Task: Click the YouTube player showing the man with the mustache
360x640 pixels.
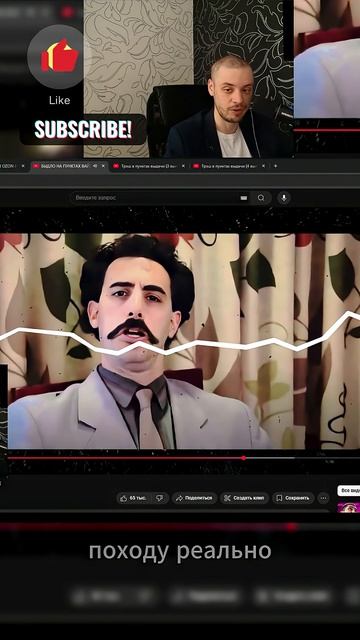Action: [180, 341]
